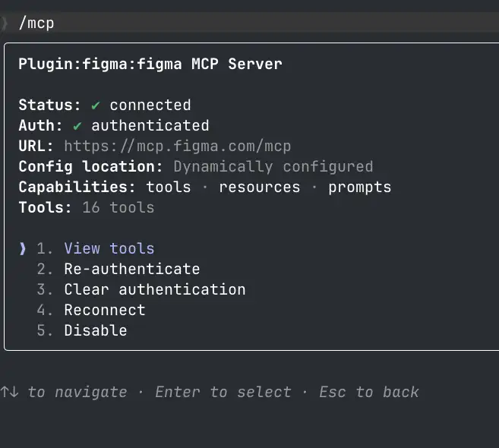Click the prompt chevron before /mcp

(5, 24)
